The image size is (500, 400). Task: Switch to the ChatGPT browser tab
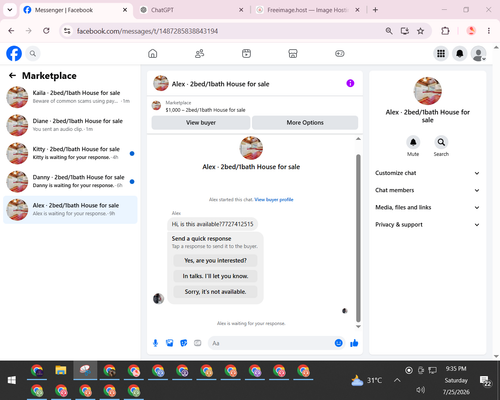coord(192,10)
